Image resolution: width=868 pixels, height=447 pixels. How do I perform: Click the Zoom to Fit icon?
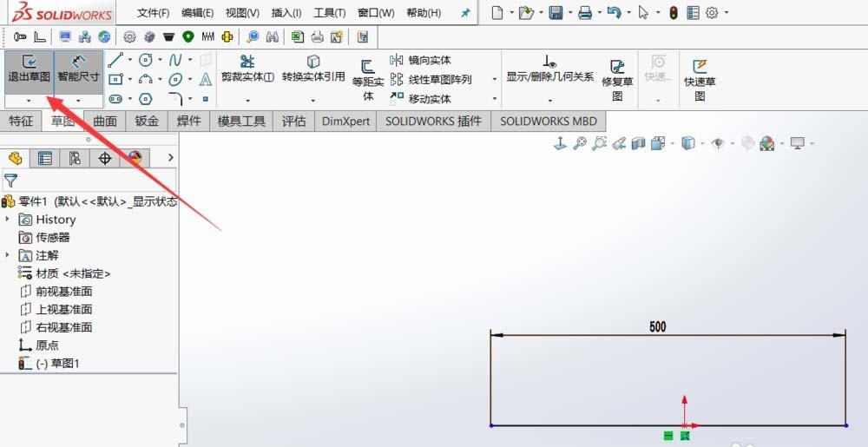click(x=580, y=144)
